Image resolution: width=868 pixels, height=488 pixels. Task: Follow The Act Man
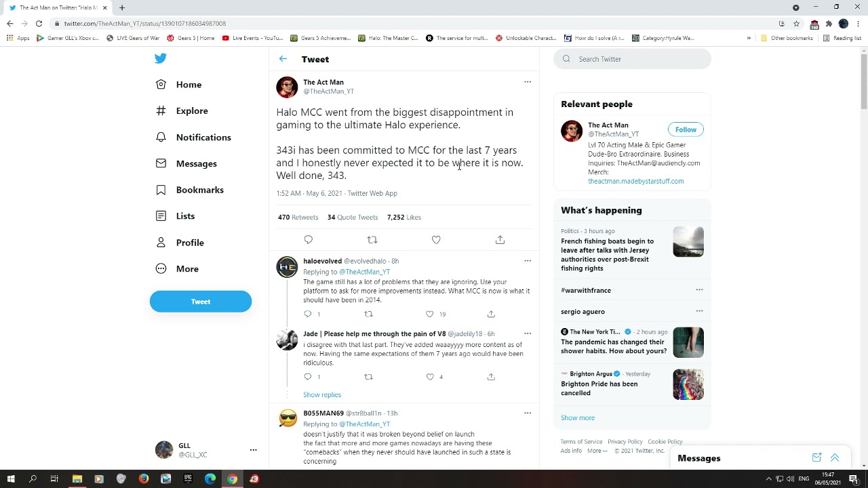(686, 129)
